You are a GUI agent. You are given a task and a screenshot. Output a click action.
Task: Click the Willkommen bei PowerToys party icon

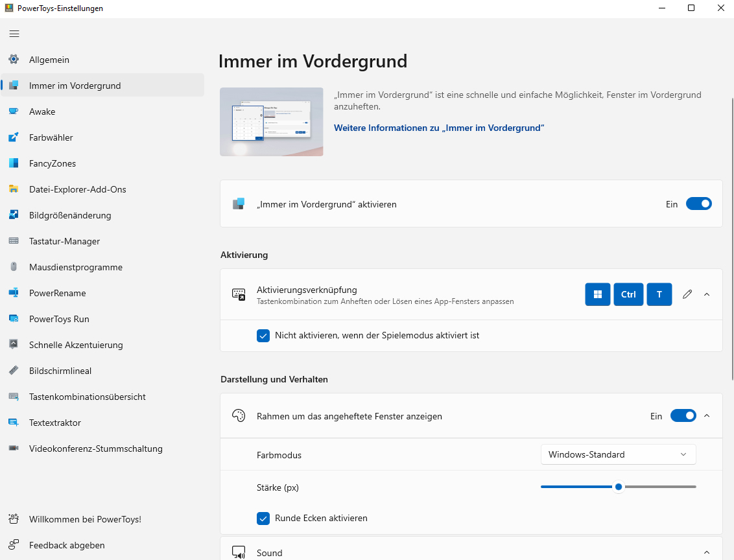pos(14,519)
